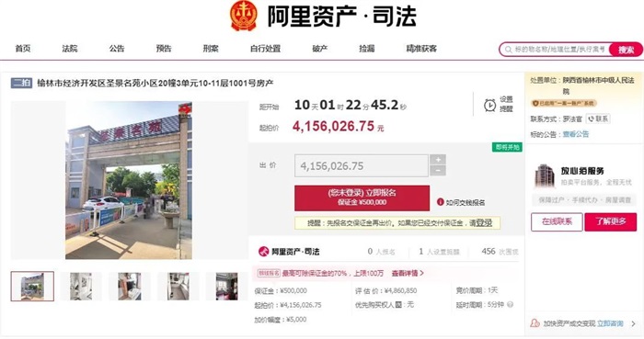Click the 查看公告 link
644x339 pixels.
click(x=576, y=134)
